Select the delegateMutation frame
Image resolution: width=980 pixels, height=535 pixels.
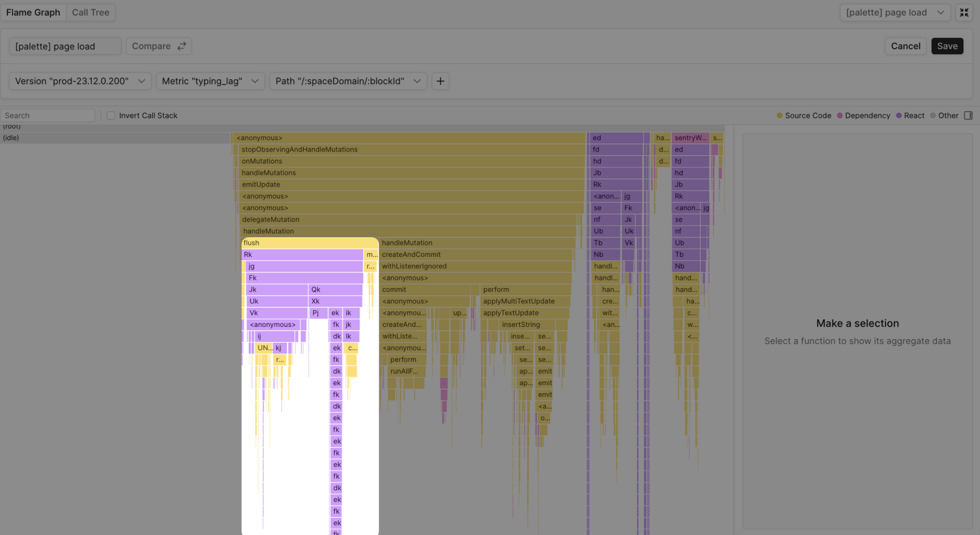coord(408,219)
